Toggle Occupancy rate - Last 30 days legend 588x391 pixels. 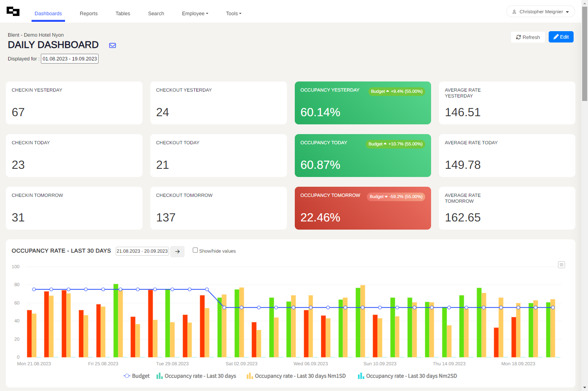(x=196, y=376)
